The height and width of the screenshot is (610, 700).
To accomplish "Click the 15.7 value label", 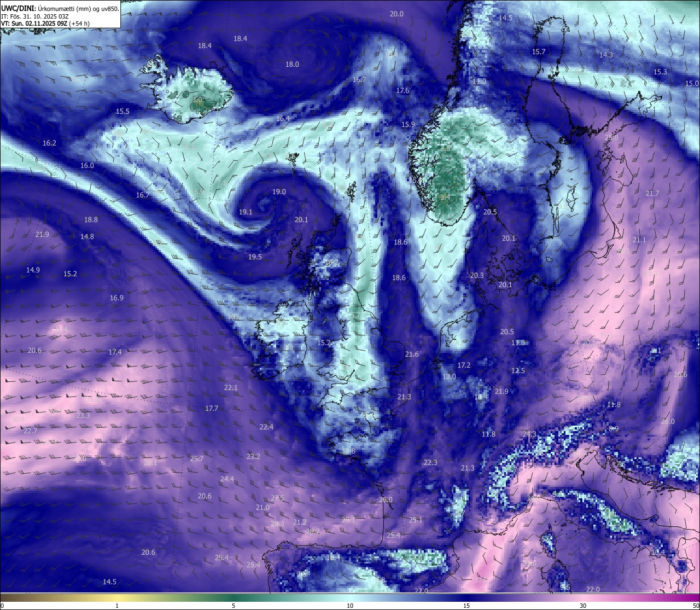I will (539, 51).
